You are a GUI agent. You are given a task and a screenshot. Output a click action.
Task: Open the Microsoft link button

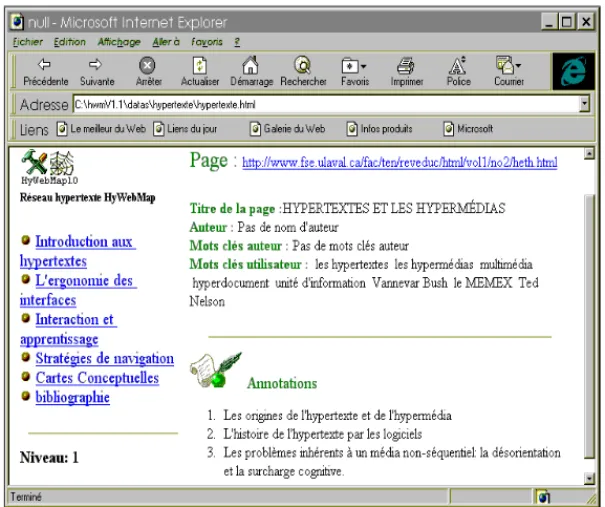tap(468, 129)
